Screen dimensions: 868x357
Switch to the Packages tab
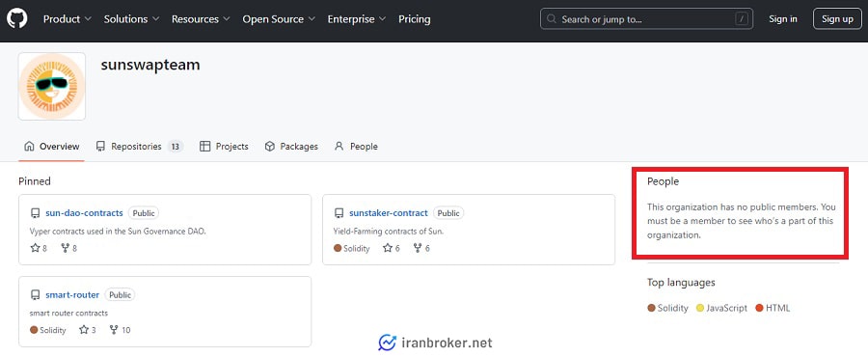pos(291,147)
